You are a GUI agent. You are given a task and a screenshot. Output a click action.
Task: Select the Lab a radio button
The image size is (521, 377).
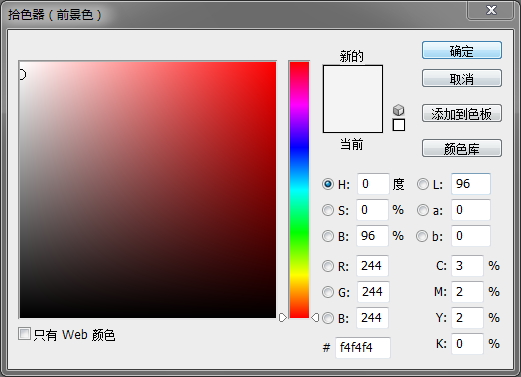423,210
